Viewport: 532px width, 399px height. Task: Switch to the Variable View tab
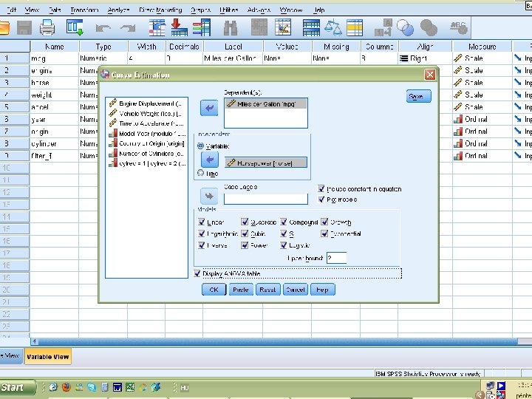48,357
